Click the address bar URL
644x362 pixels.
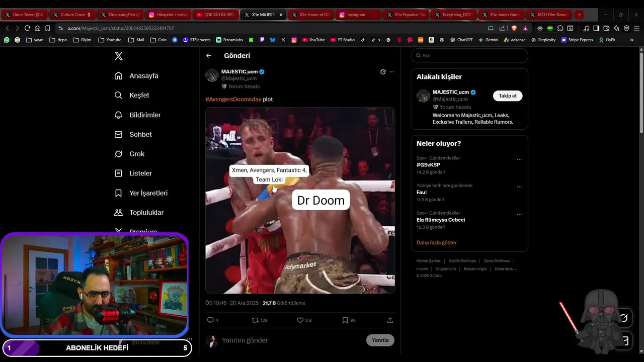121,28
